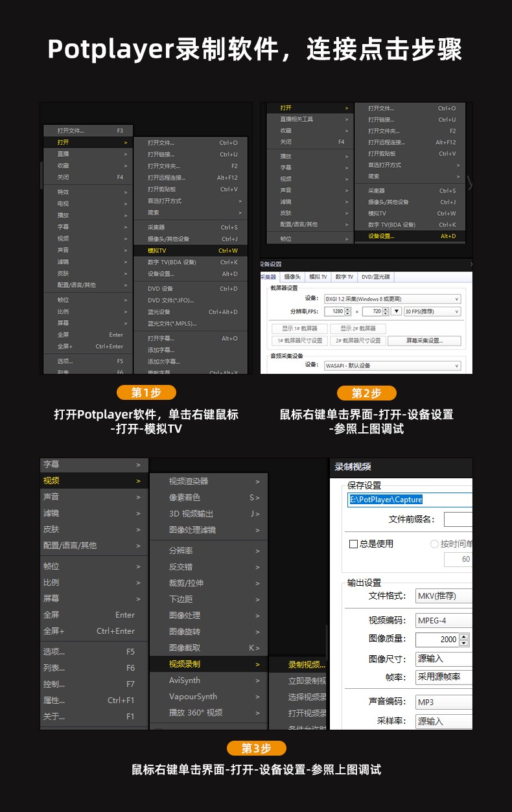This screenshot has height=812, width=512.
Task: Tick 总是使用 checkbox in 录制视频 dialog
Action: [354, 544]
